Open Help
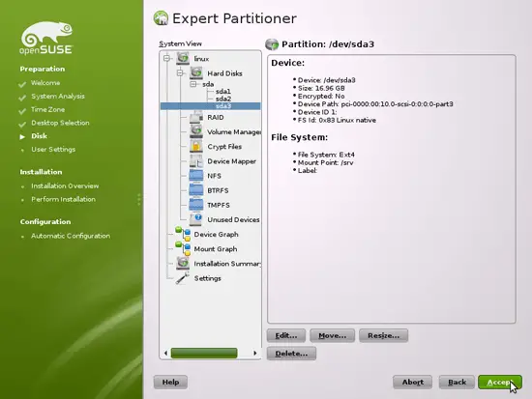Image resolution: width=532 pixels, height=399 pixels. coord(170,382)
